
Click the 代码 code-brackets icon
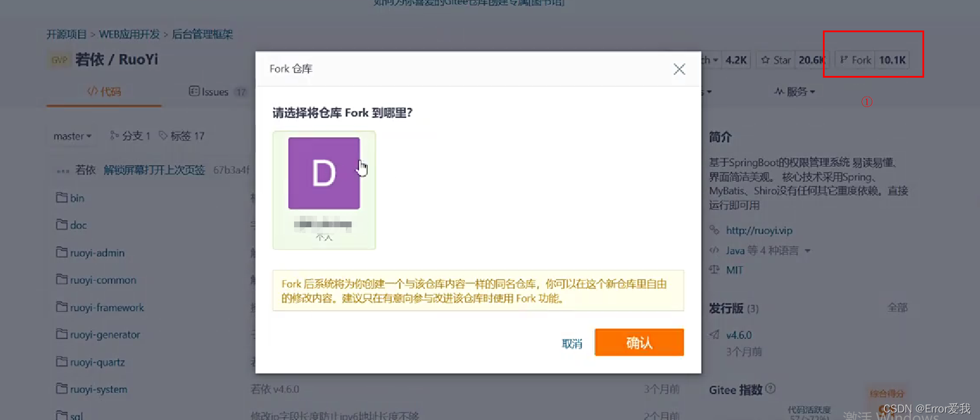click(92, 91)
